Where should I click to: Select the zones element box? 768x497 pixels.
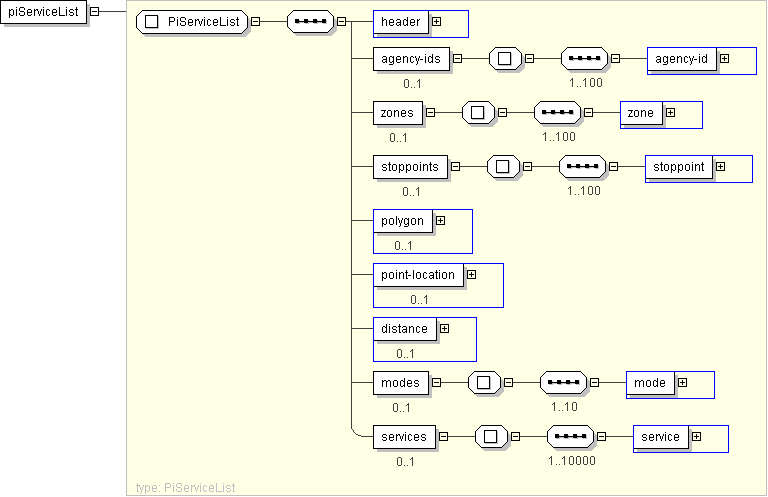coord(397,113)
